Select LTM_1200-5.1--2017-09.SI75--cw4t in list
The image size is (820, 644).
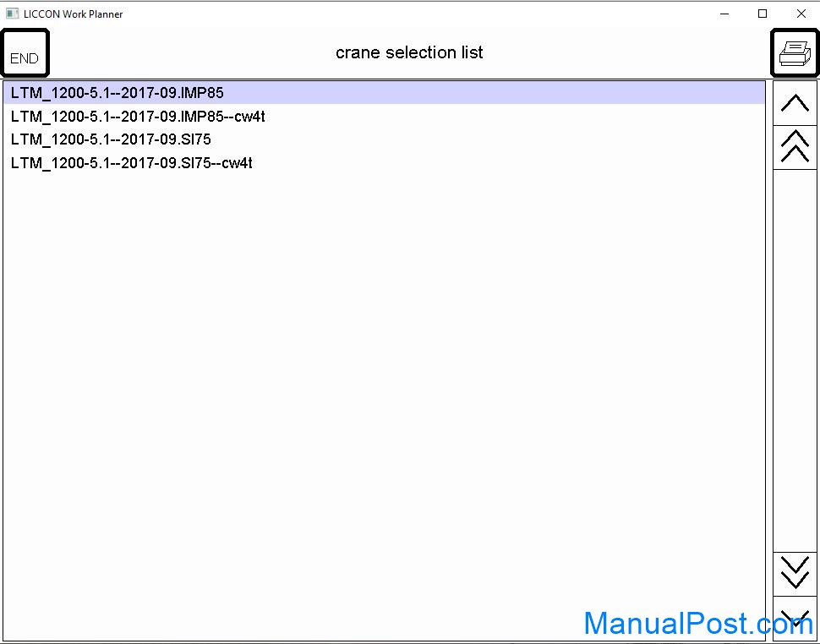click(385, 163)
